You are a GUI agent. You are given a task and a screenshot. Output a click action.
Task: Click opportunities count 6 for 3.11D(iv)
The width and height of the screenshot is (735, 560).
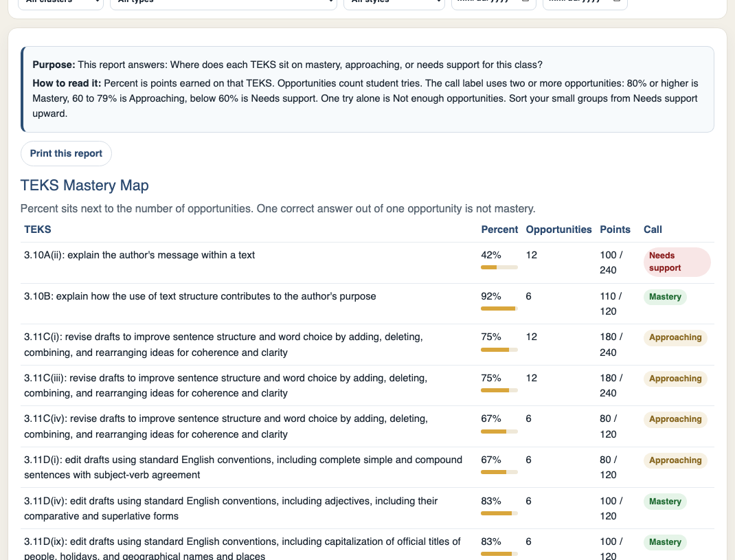click(x=528, y=501)
